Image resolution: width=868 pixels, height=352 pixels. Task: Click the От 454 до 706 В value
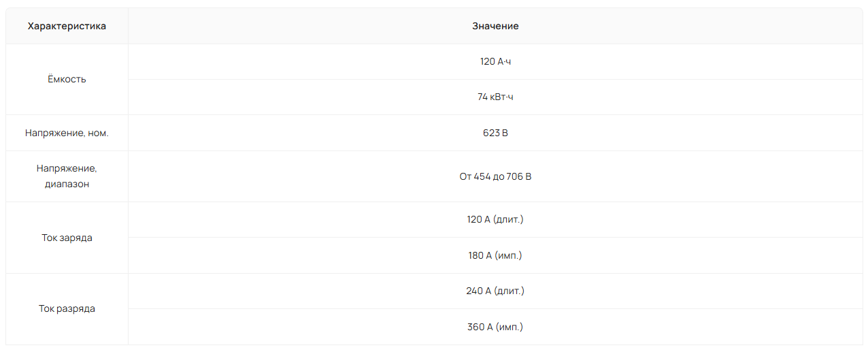coord(495,176)
